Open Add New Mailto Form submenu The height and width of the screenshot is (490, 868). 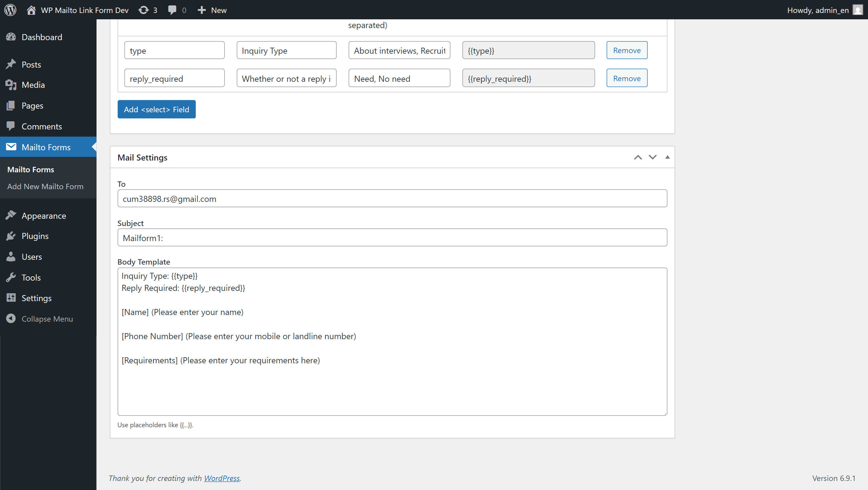[x=45, y=186]
